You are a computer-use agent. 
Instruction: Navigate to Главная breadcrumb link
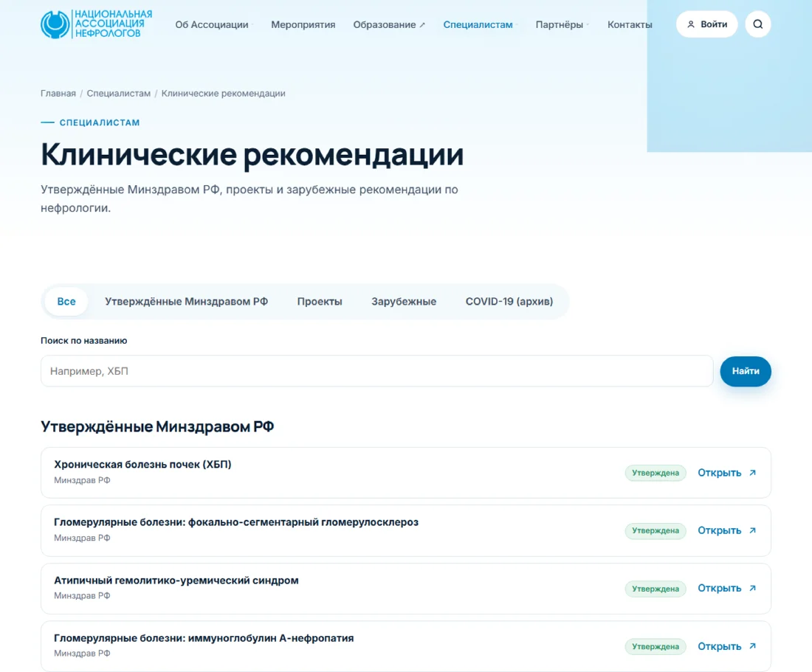point(58,94)
